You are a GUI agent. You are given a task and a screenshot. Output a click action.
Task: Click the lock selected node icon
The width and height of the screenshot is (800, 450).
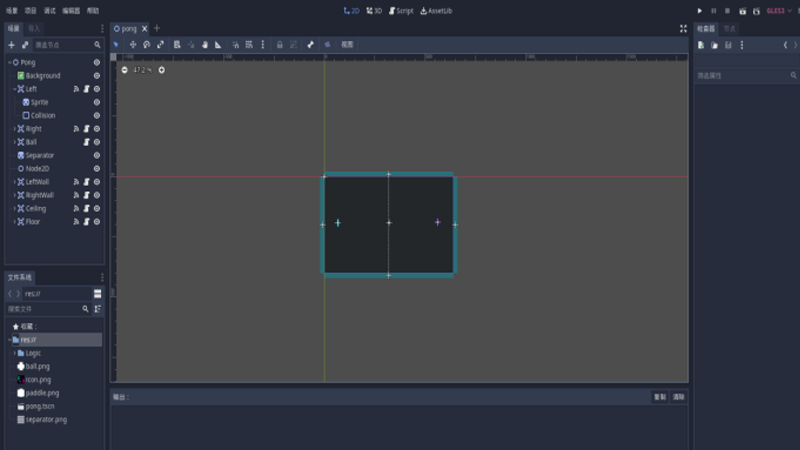[x=279, y=45]
